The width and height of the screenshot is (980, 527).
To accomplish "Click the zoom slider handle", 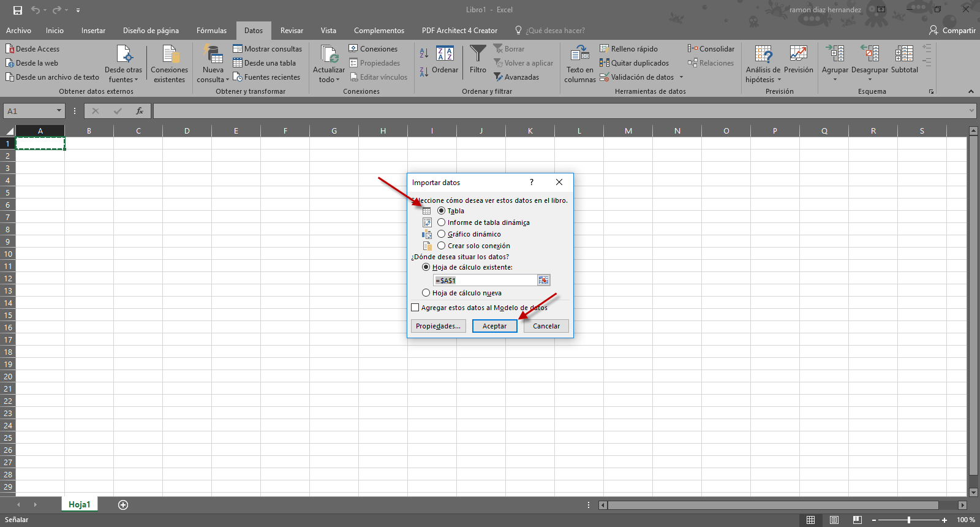I will pyautogui.click(x=909, y=520).
